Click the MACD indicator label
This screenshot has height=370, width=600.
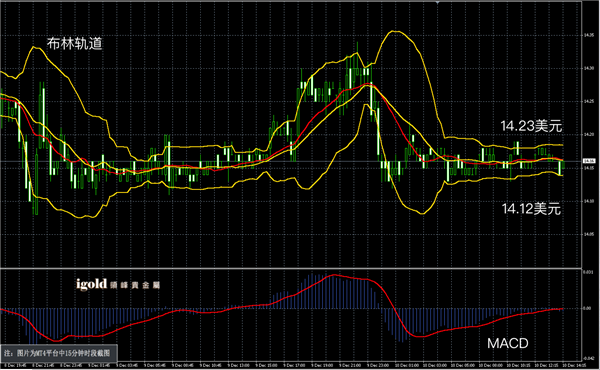pyautogui.click(x=507, y=343)
